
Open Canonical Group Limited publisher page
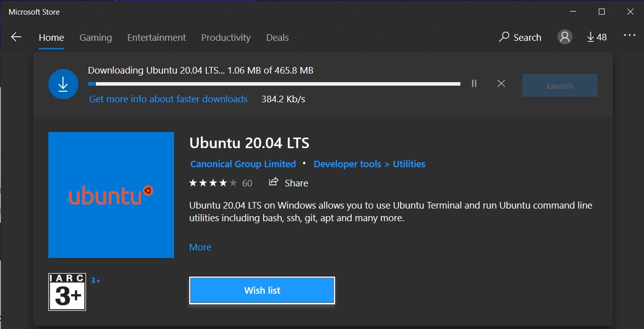tap(243, 164)
